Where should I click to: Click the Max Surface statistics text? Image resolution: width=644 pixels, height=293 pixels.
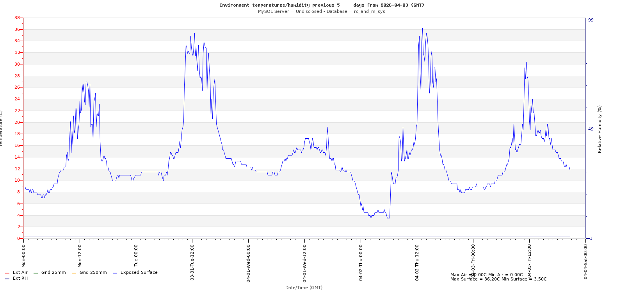498,279
